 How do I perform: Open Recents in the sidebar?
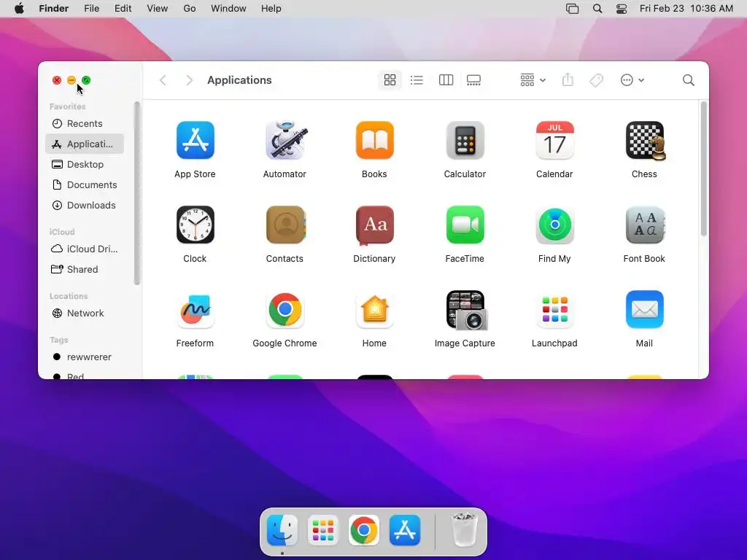(x=85, y=123)
